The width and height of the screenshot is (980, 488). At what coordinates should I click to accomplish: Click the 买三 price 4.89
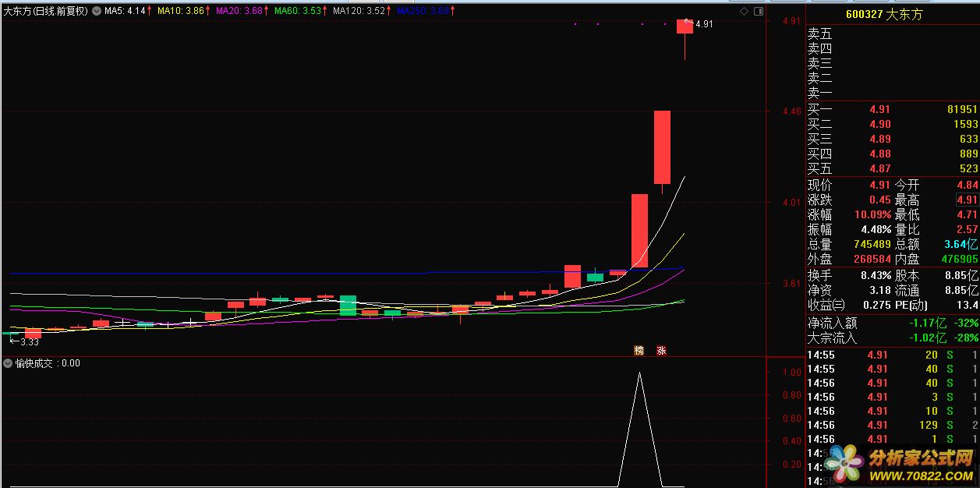pyautogui.click(x=879, y=140)
